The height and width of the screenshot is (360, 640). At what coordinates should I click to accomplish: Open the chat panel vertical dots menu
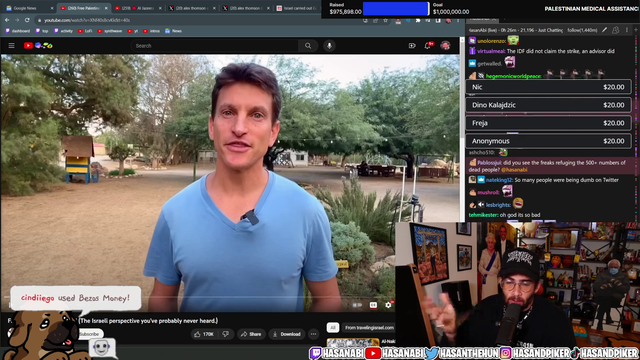627,30
